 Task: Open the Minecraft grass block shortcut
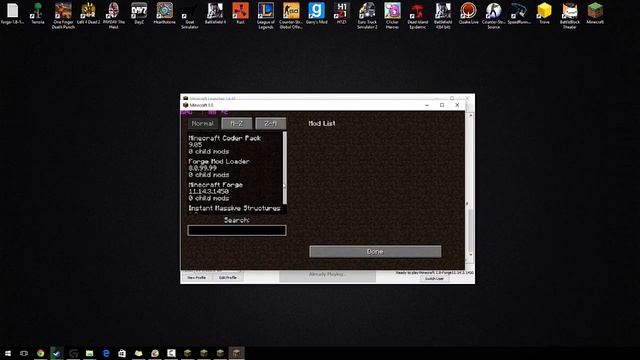[595, 13]
